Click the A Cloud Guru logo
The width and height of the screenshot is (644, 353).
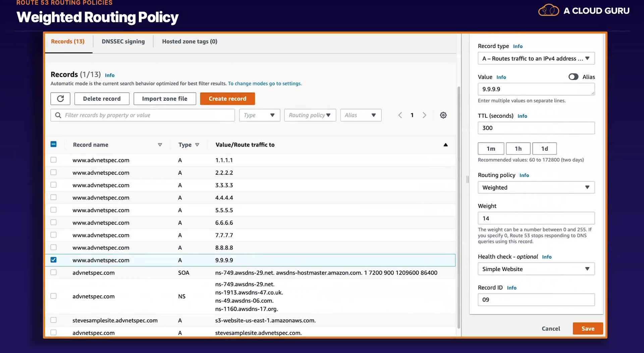click(584, 11)
